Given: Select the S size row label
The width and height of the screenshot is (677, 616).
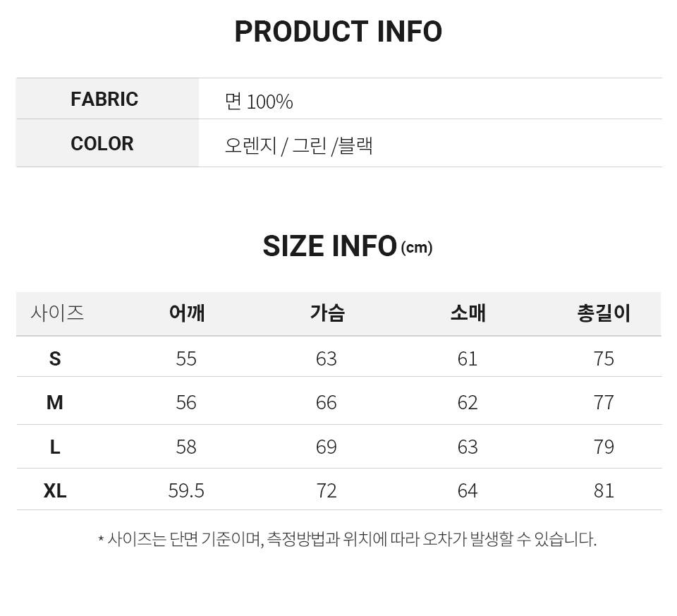Looking at the screenshot, I should coord(55,359).
